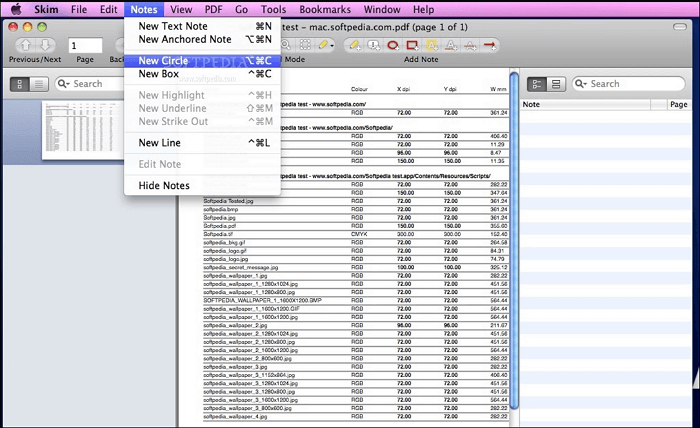Click the add text note toolbar icon
The height and width of the screenshot is (428, 700).
[355, 45]
